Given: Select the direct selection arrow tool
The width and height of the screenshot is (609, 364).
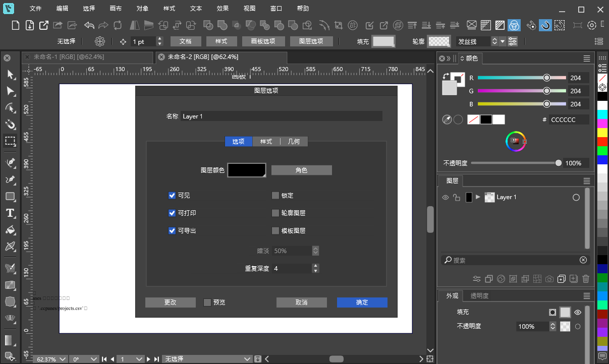Looking at the screenshot, I should 10,91.
